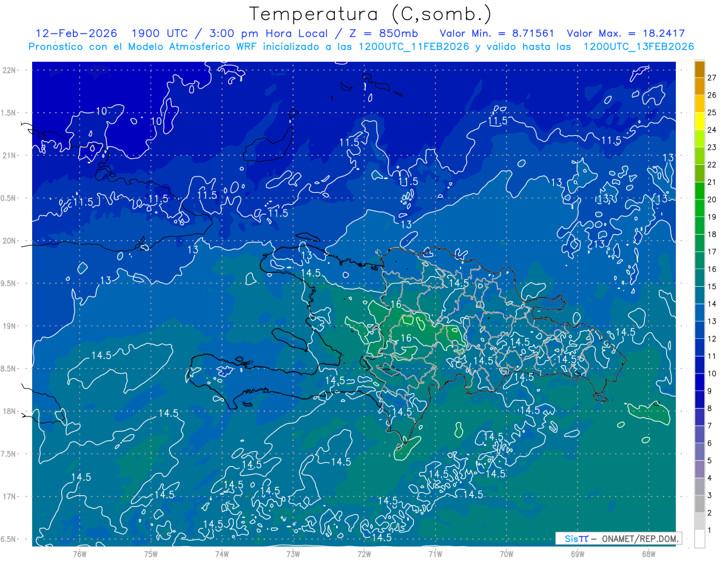This screenshot has width=728, height=562.
Task: Click the '15' label on the color scale
Action: click(x=712, y=287)
